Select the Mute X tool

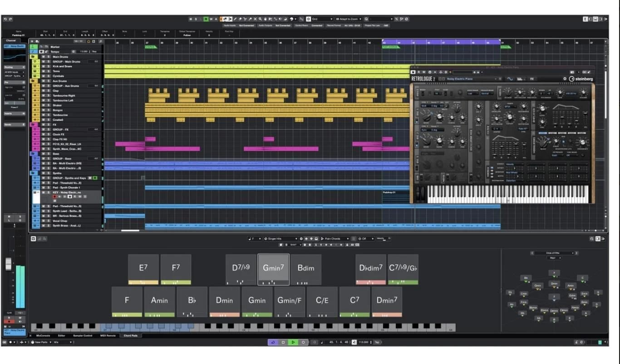point(255,19)
